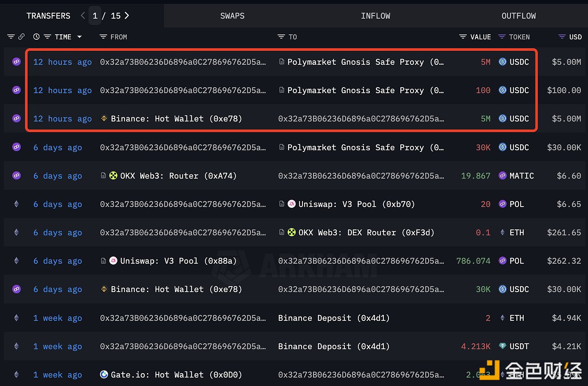Click Ethereum chain icon on 786.074 POL row

[17, 261]
